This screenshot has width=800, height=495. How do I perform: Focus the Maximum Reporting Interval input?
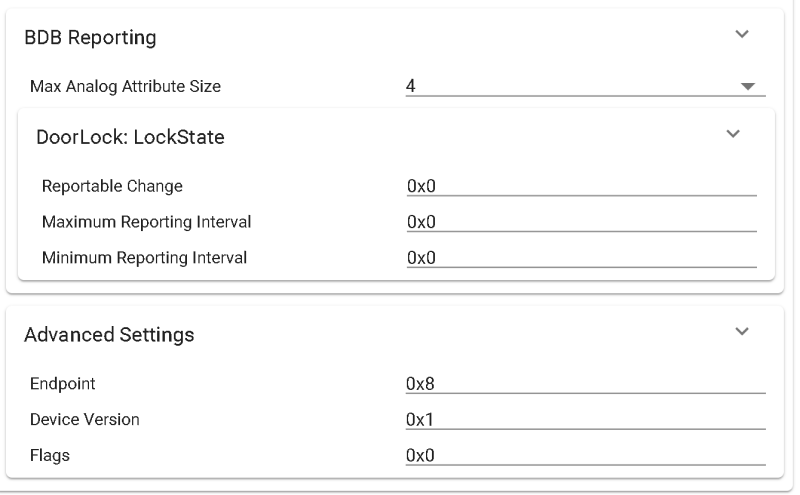click(x=581, y=221)
